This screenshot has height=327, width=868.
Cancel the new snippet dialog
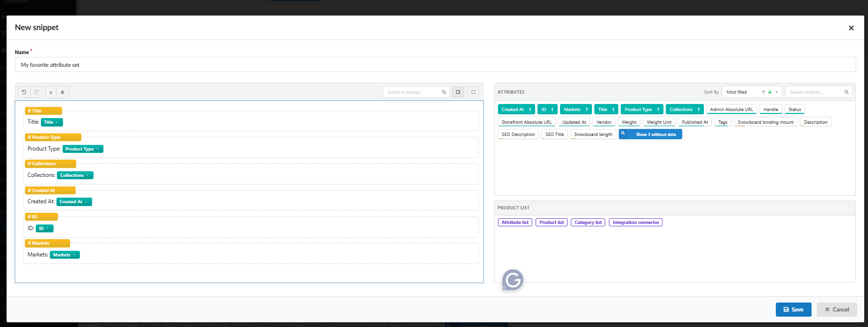click(837, 310)
